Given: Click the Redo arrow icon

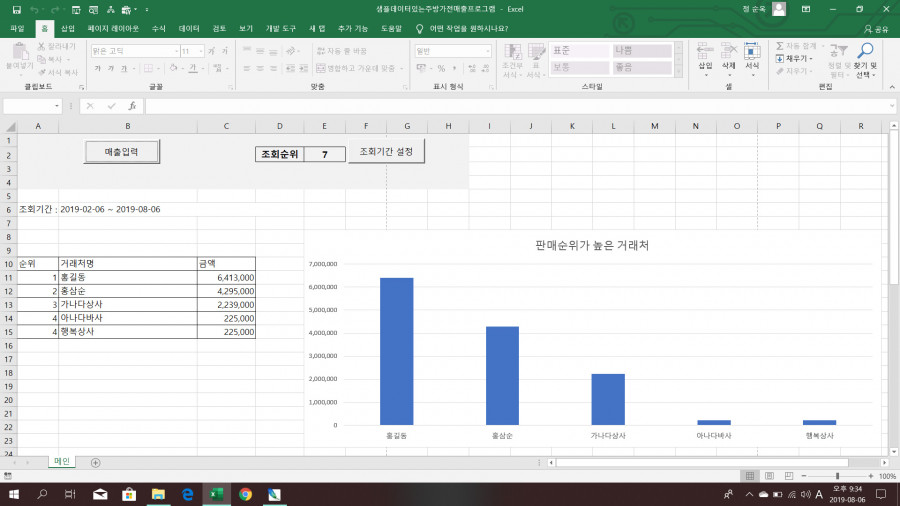Looking at the screenshot, I should [x=55, y=10].
